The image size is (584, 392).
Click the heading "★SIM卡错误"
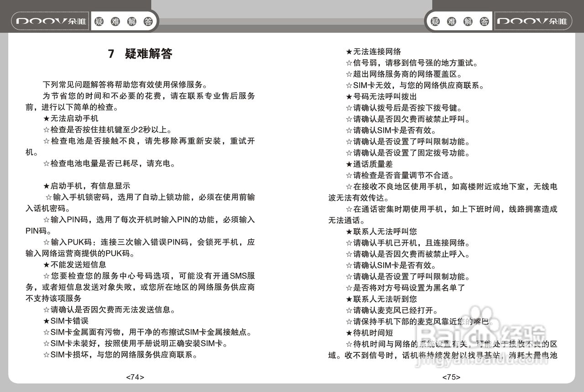(65, 321)
